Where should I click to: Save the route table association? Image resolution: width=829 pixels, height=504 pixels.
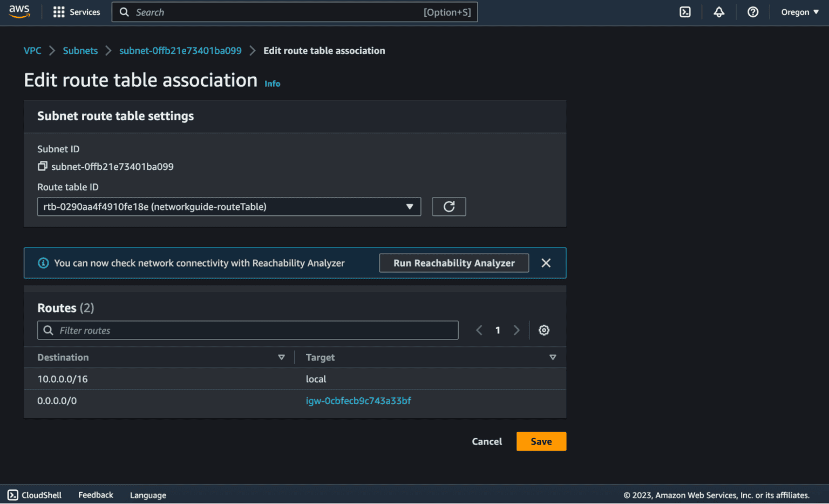pos(541,441)
